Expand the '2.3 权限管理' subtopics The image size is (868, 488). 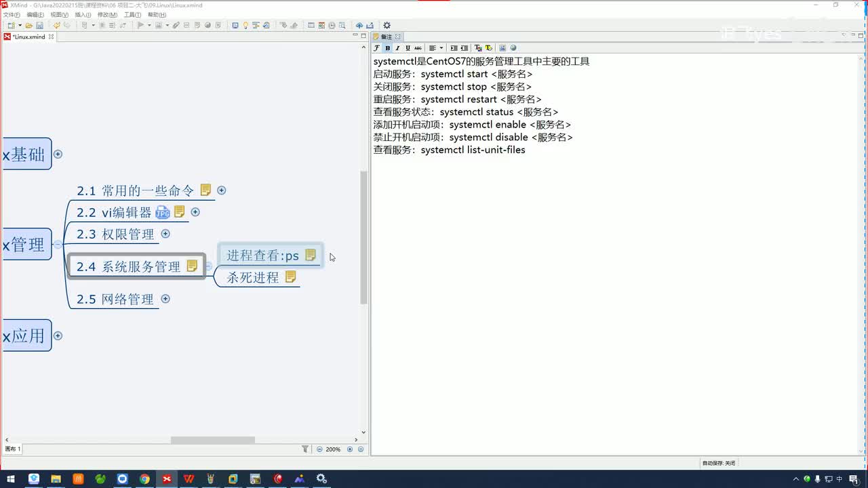point(165,234)
